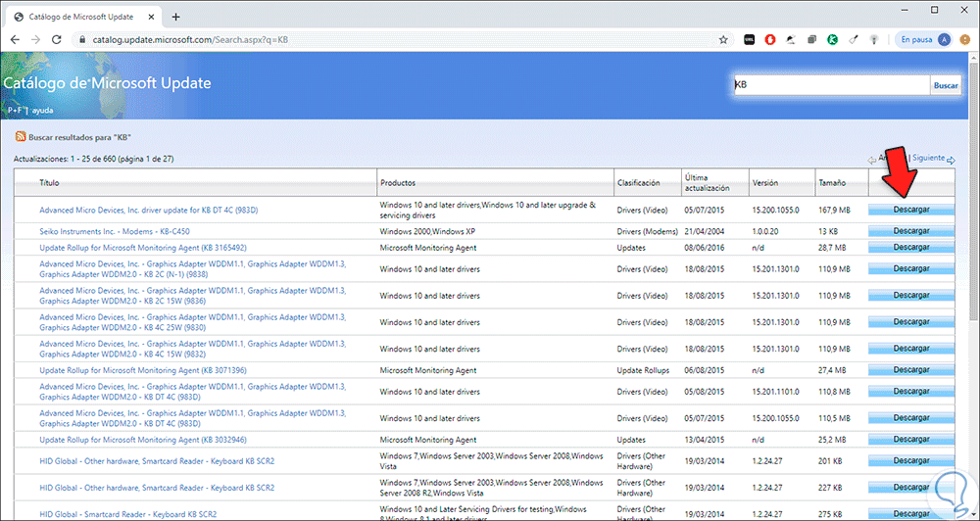The width and height of the screenshot is (980, 521).
Task: Click the RSS feed icon near results
Action: pos(21,136)
